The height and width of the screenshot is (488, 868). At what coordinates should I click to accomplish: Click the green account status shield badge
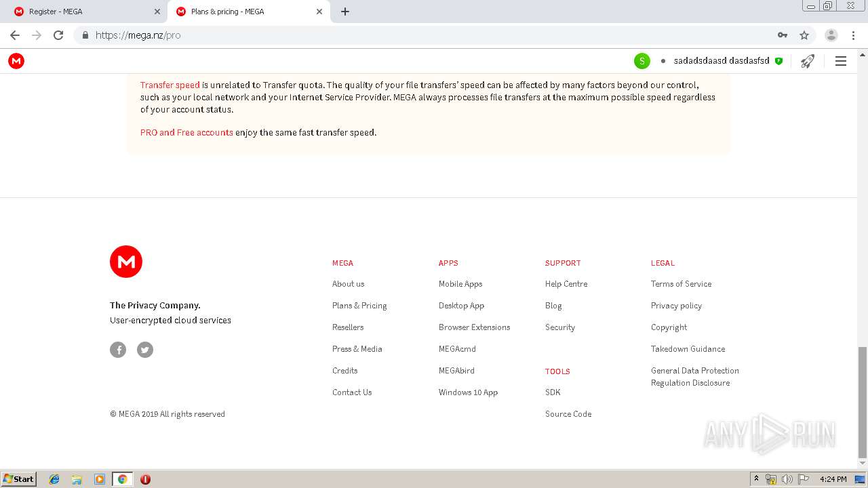(x=778, y=61)
